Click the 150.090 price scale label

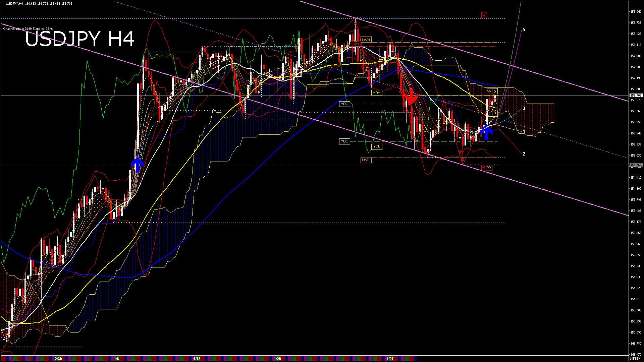(x=636, y=333)
